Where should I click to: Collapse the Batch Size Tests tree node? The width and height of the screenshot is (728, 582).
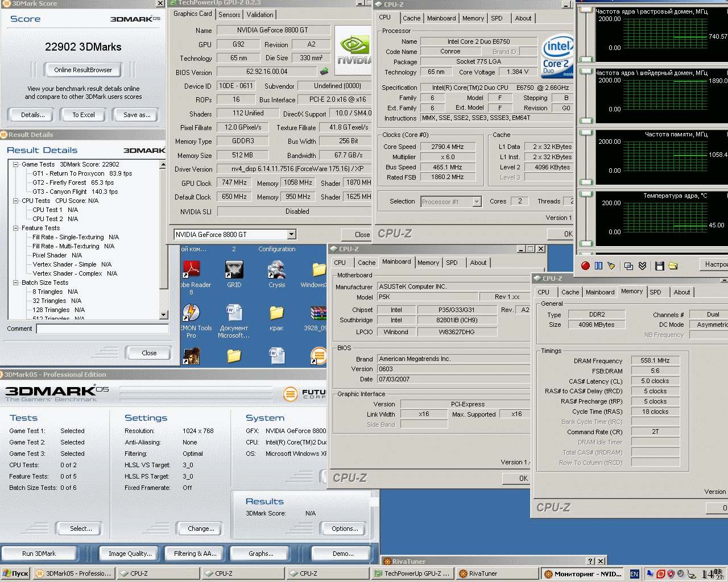[x=16, y=282]
